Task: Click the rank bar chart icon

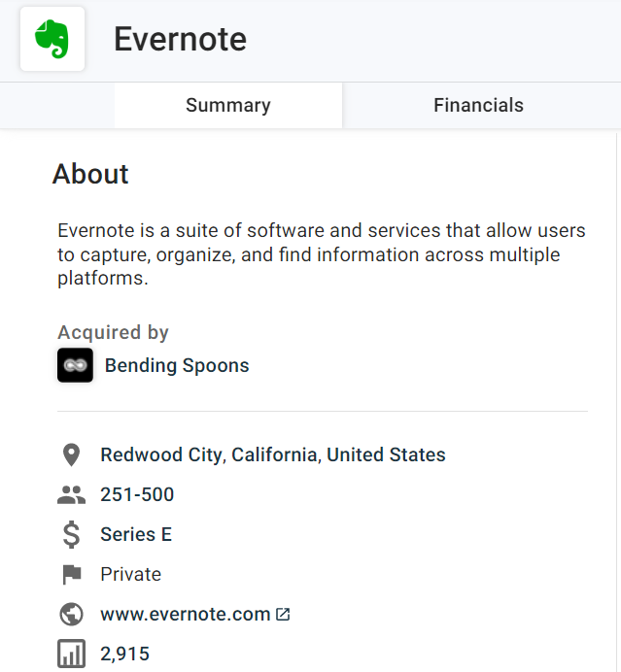Action: 71,654
